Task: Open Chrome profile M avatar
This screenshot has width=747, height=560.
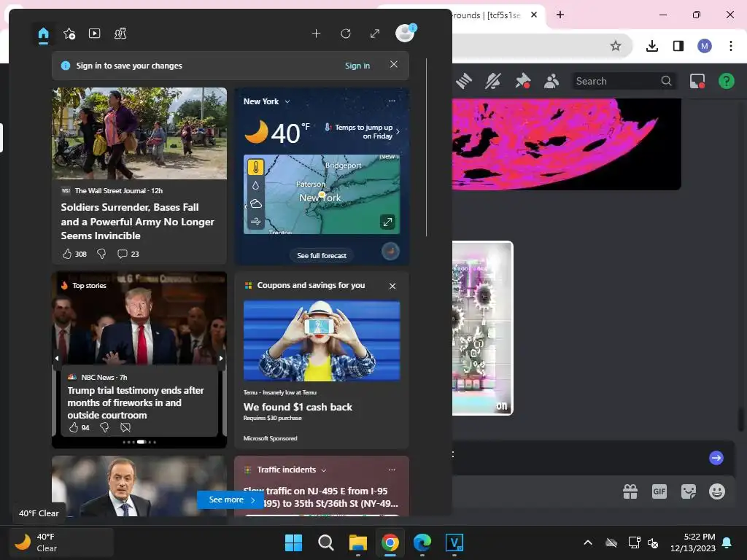Action: tap(705, 46)
